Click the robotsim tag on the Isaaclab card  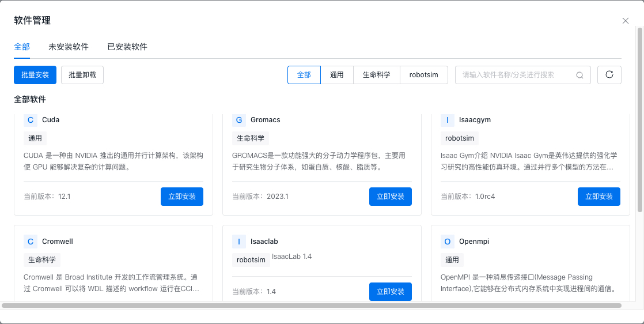tap(251, 260)
